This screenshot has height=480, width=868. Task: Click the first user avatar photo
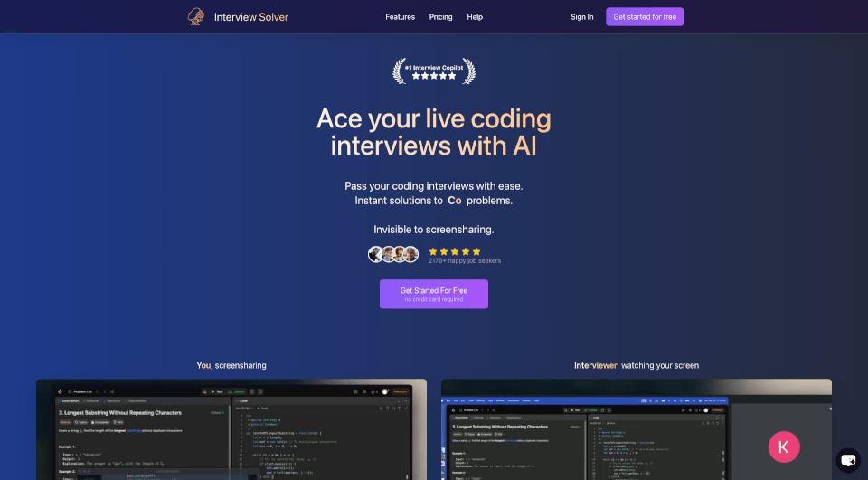tap(376, 254)
